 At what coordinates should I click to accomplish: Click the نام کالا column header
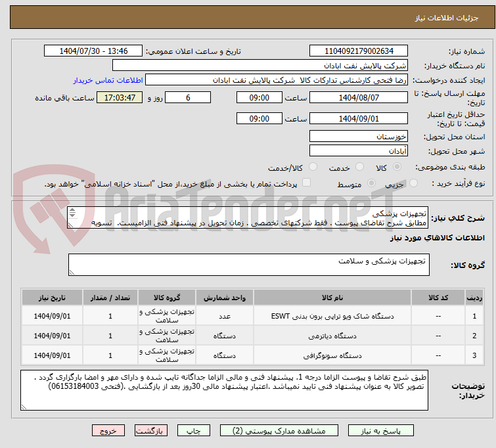tap(332, 298)
